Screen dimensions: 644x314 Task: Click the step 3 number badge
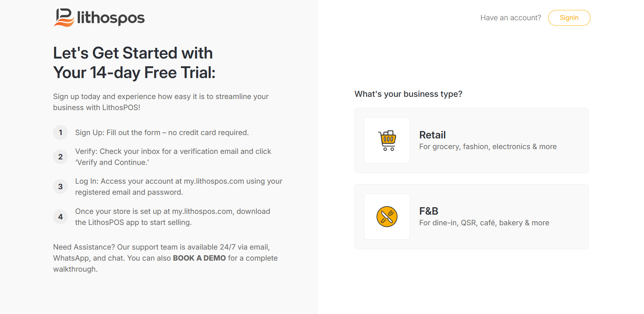coord(60,187)
